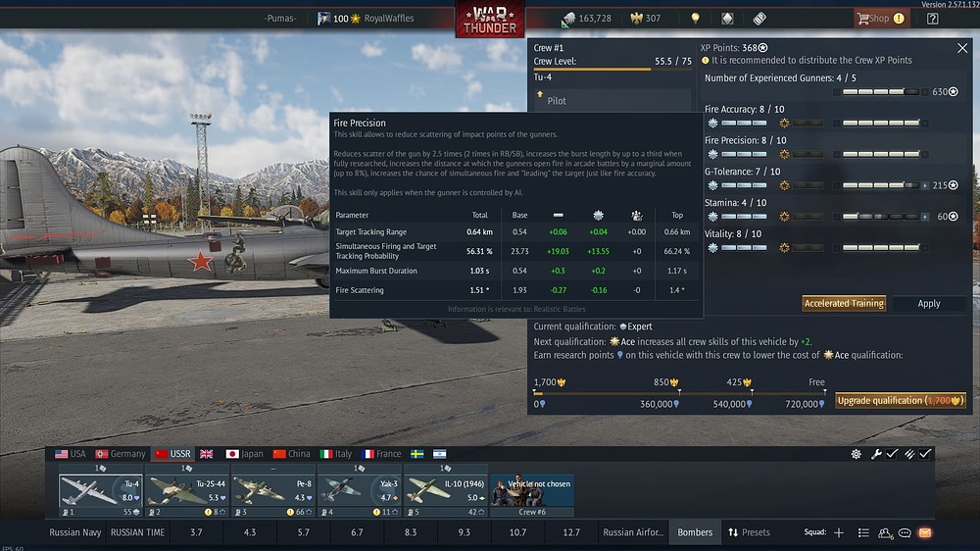
Task: Increase Stamina skill with plus button
Action: 925,217
